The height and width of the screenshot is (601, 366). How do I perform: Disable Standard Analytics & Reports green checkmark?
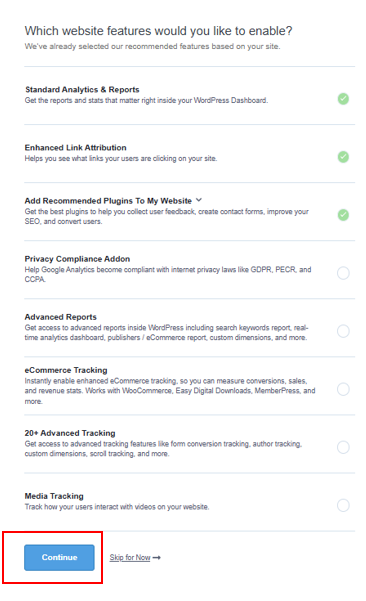tap(343, 99)
